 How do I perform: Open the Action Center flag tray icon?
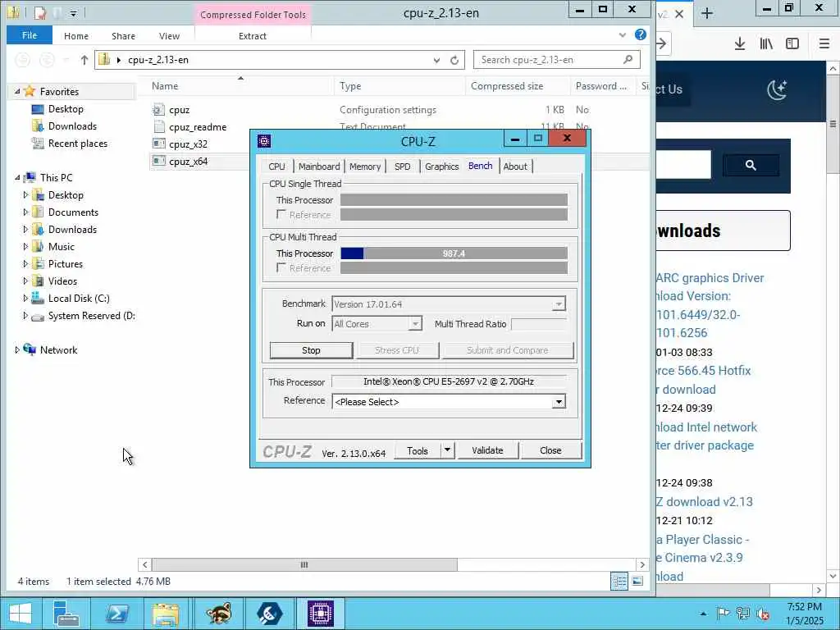(724, 614)
